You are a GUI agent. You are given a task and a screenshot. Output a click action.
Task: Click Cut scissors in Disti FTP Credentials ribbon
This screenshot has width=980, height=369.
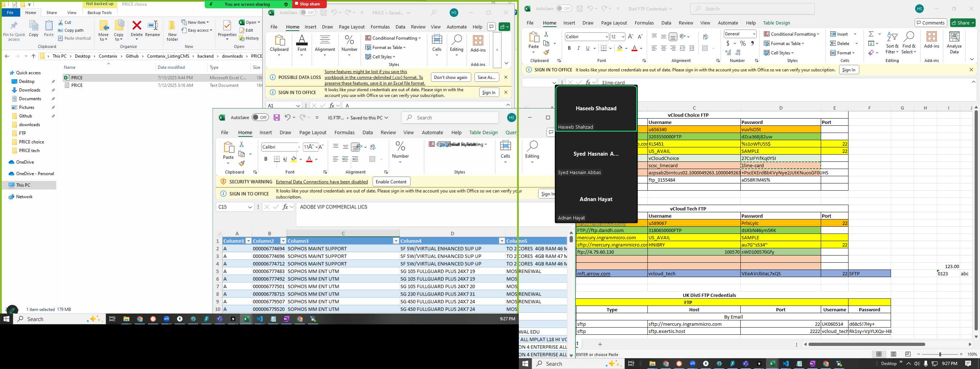(546, 34)
